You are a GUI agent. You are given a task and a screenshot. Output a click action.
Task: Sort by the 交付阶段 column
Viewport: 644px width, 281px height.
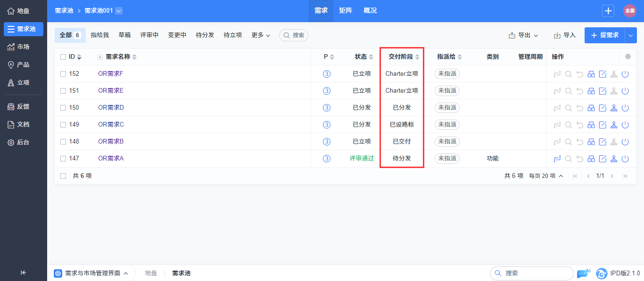click(x=404, y=57)
